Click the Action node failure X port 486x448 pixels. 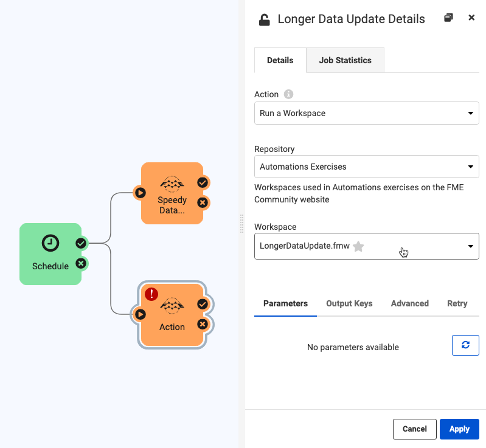click(203, 324)
